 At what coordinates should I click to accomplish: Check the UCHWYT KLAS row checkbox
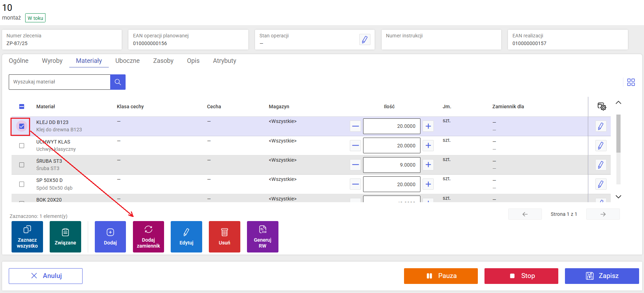tap(22, 146)
